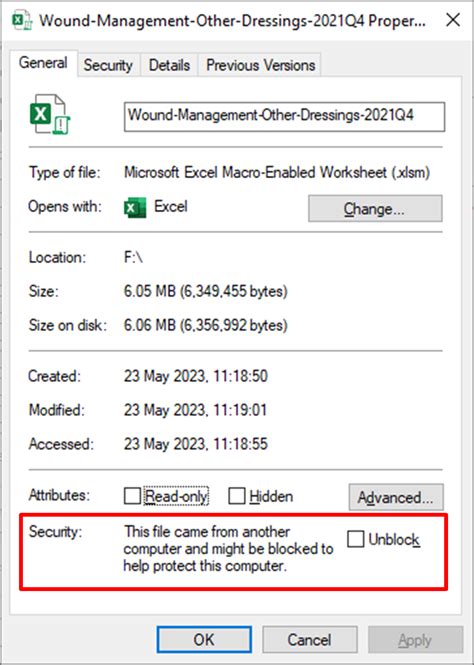Click the Accessed date '23 May 2023, 11:18:55'

(x=195, y=444)
